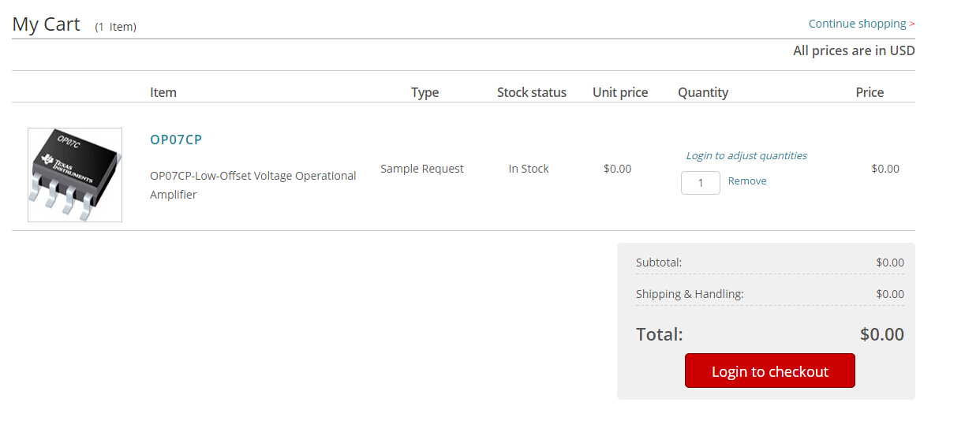This screenshot has width=980, height=432.
Task: Click the Unit price column header
Action: 620,92
